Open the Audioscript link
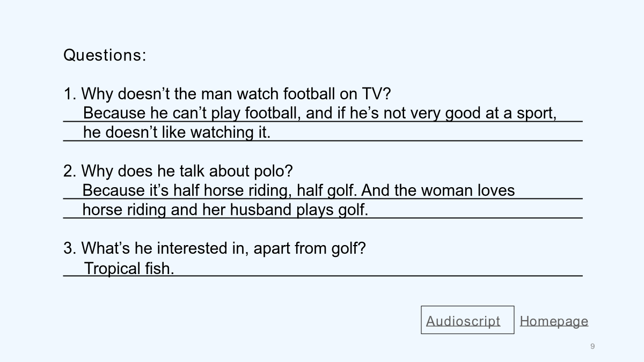The width and height of the screenshot is (644, 362). pos(463,321)
